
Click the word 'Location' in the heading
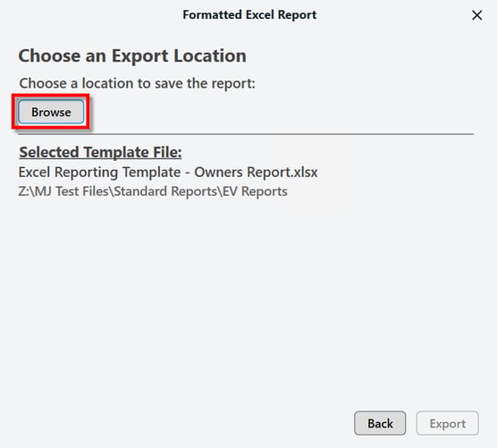[210, 55]
